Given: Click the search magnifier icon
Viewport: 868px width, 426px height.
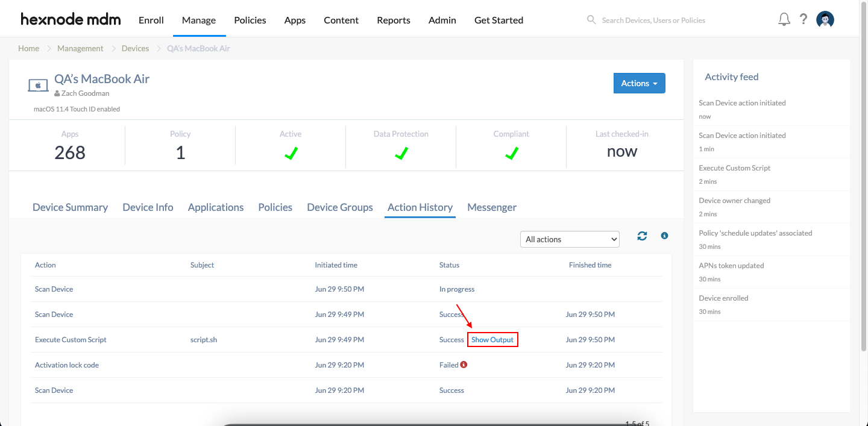Looking at the screenshot, I should [x=591, y=20].
